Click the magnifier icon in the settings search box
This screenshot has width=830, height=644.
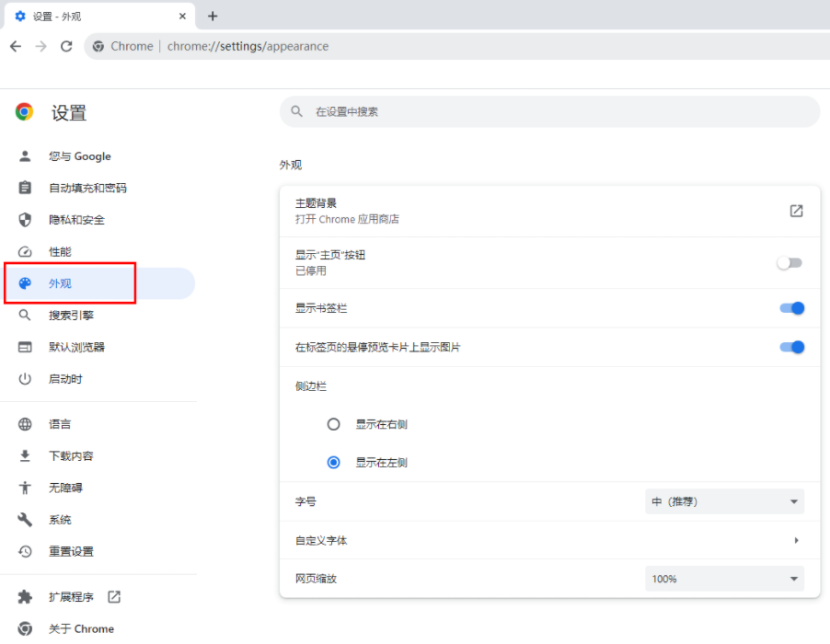point(297,111)
